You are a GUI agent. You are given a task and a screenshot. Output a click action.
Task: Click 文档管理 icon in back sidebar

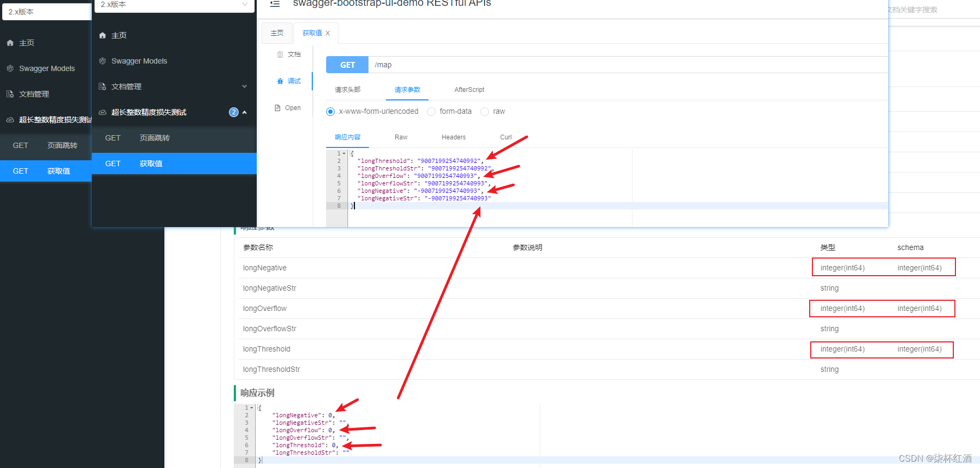coord(10,94)
